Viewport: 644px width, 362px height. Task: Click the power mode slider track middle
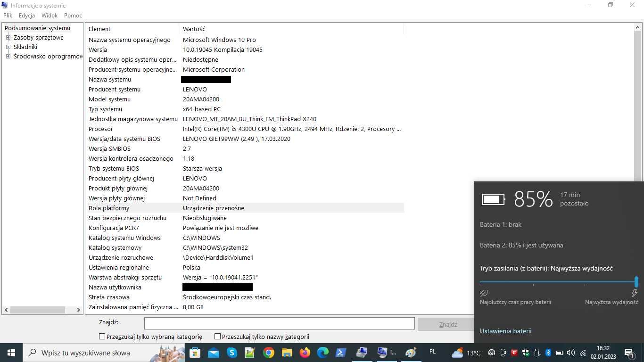[x=558, y=282]
